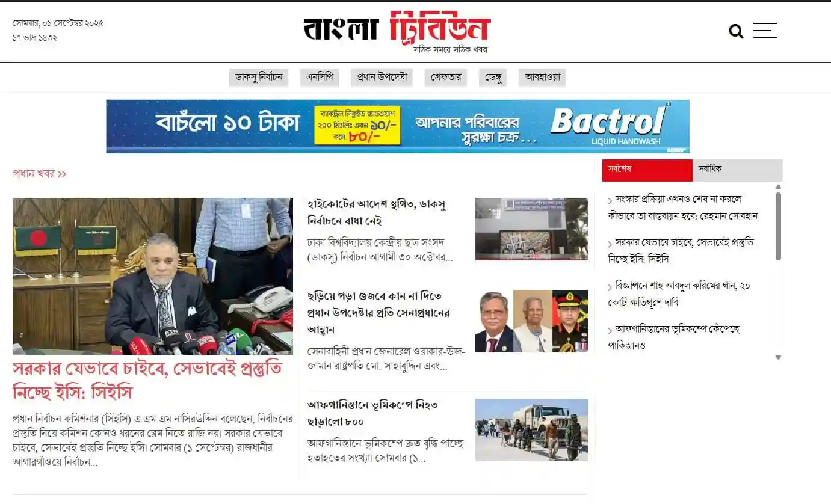Open the hamburger navigation menu
The height and width of the screenshot is (504, 831).
(x=765, y=31)
